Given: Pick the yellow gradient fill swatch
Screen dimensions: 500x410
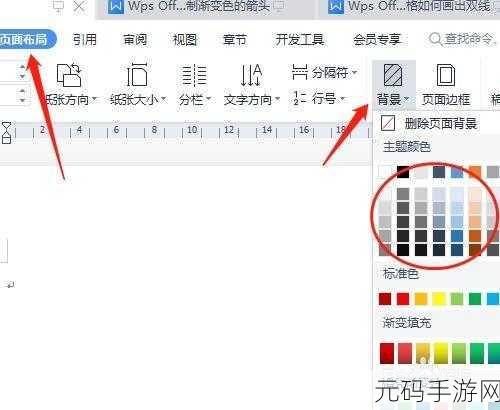Looking at the screenshot, I should coord(441,354).
